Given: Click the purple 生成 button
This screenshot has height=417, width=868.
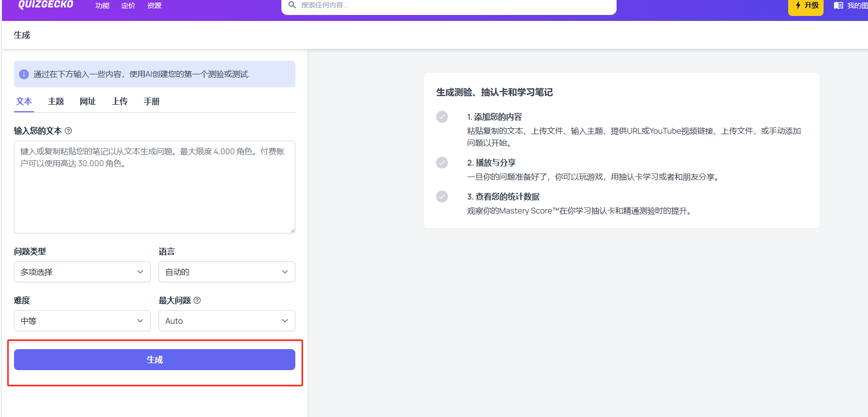Looking at the screenshot, I should pyautogui.click(x=155, y=360).
